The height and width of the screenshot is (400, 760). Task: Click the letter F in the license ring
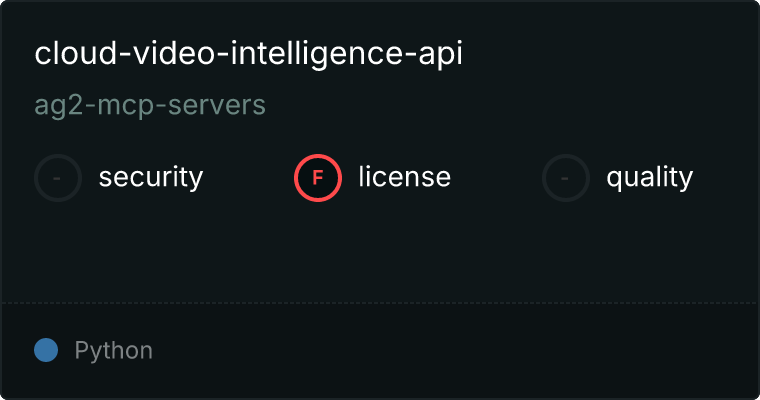(x=318, y=178)
